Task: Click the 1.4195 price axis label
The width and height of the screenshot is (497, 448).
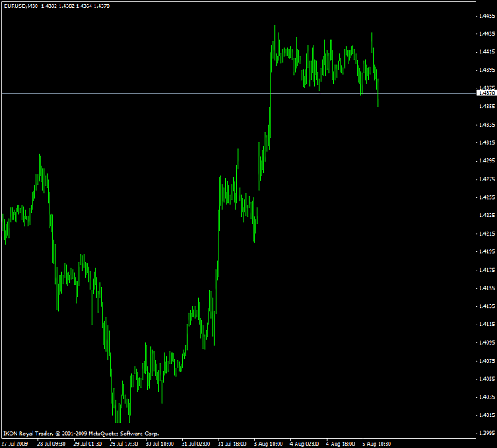Action: pos(487,251)
